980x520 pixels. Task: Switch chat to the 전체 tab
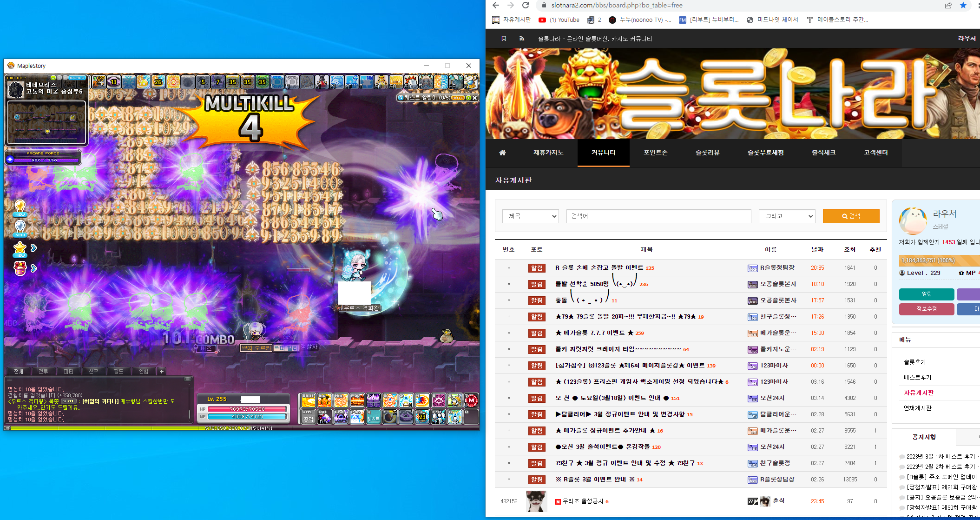[x=19, y=371]
